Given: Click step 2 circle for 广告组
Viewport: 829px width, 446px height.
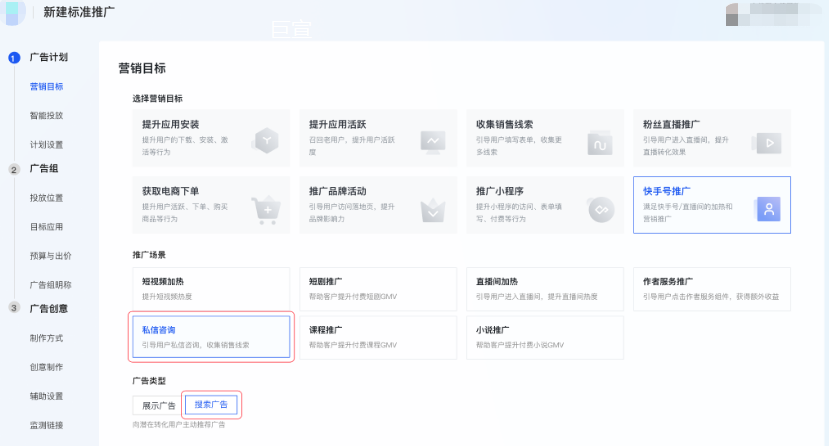Looking at the screenshot, I should pos(14,169).
